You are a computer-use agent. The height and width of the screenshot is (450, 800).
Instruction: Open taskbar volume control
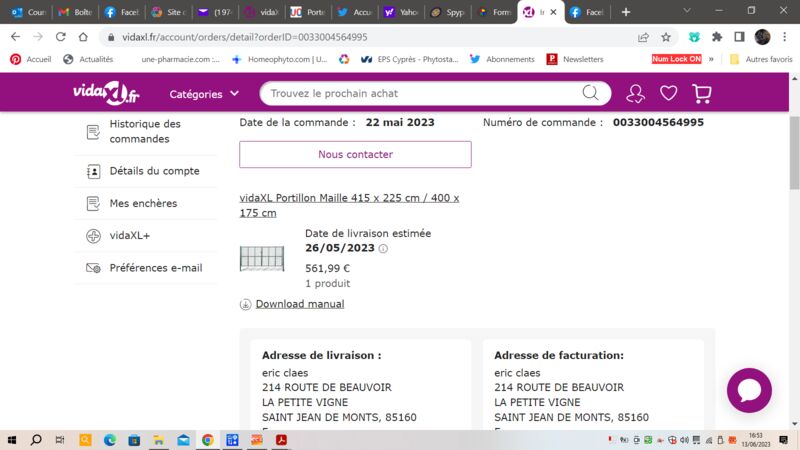[x=684, y=440]
